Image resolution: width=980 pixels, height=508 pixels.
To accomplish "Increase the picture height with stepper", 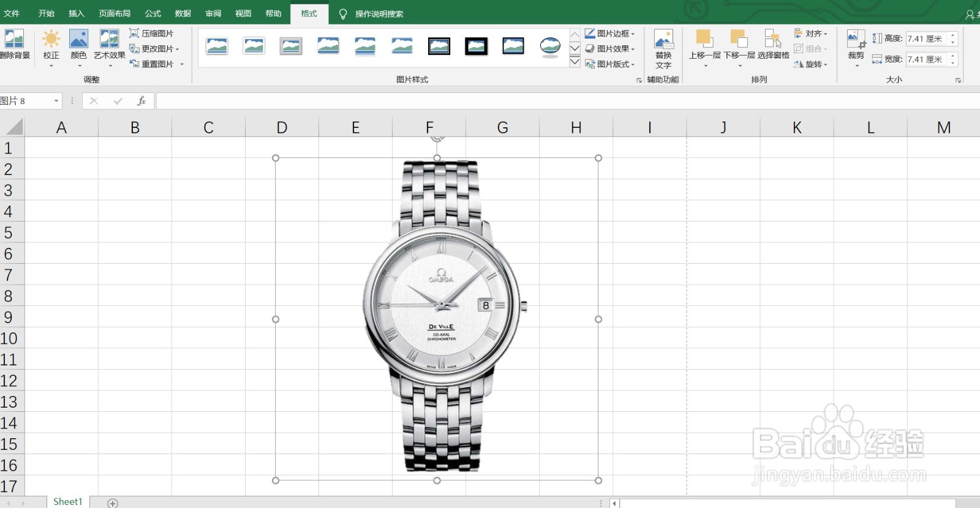I will click(x=953, y=35).
